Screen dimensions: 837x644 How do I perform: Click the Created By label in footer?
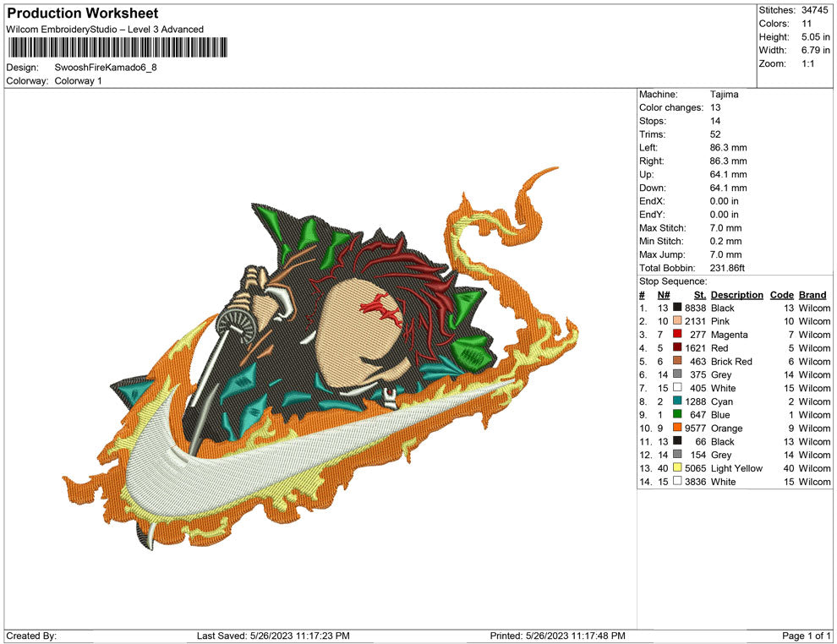pos(31,636)
